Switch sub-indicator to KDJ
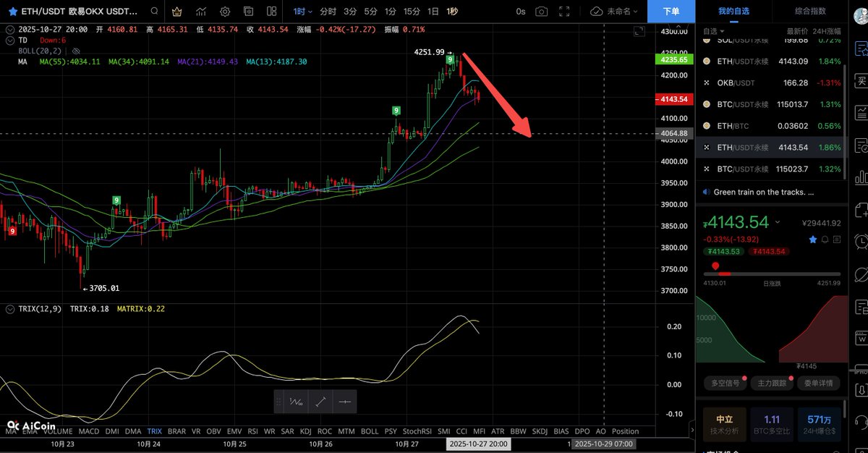The width and height of the screenshot is (868, 453). coord(305,431)
